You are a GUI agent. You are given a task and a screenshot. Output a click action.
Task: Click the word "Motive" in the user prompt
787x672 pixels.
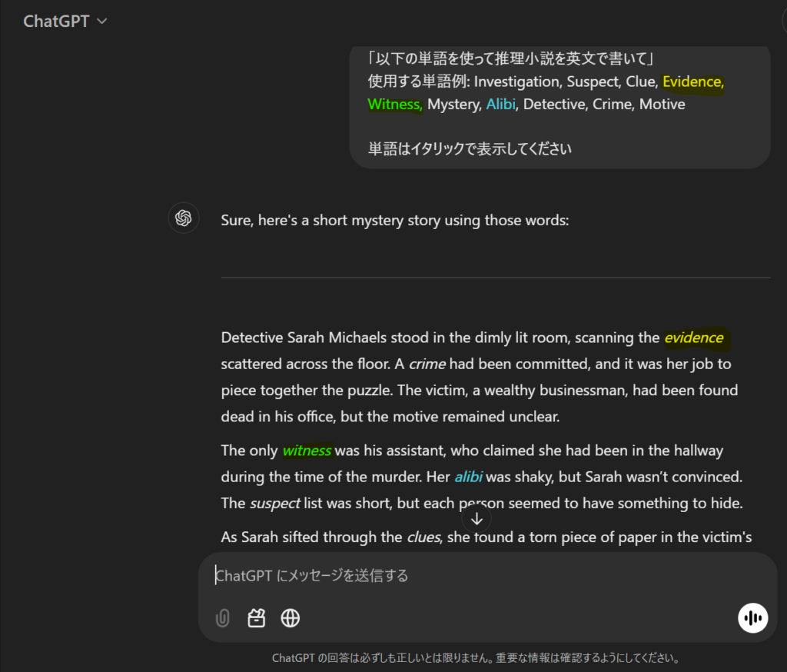pyautogui.click(x=662, y=104)
